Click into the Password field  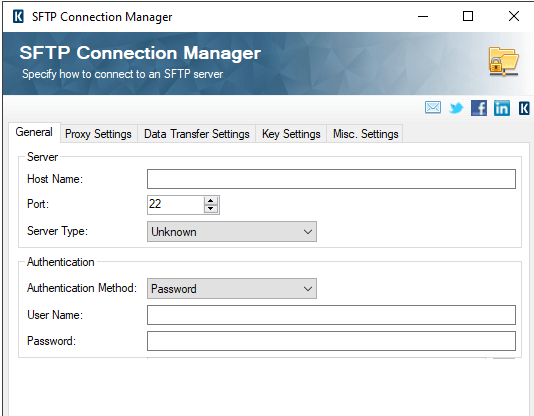pos(331,341)
